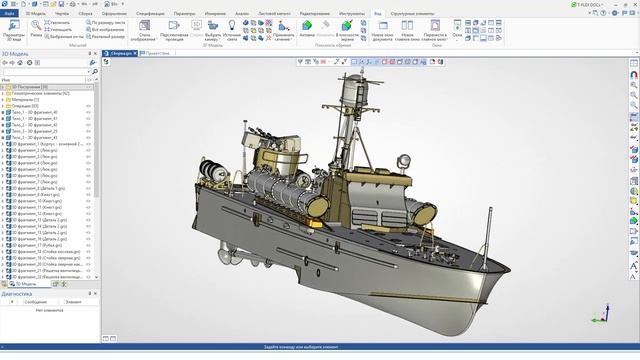Expand 3D фрагмент_1 (Корпус) tree node
Viewport: 640px width, 360px height.
point(2,144)
